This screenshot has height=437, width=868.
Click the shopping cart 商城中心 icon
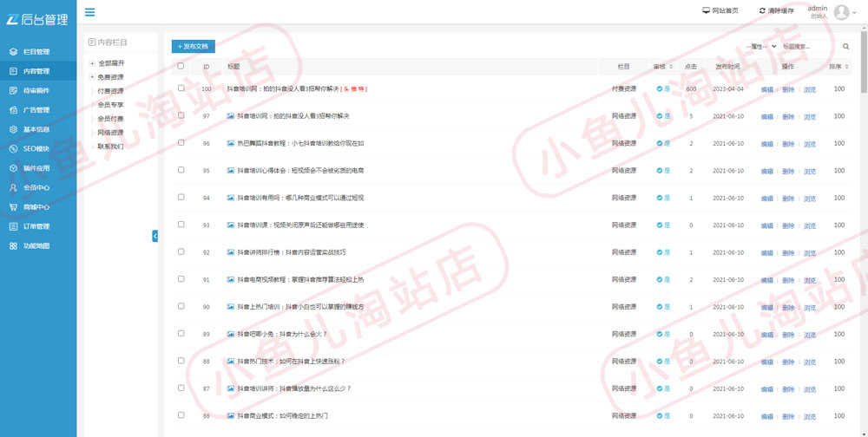pyautogui.click(x=13, y=207)
